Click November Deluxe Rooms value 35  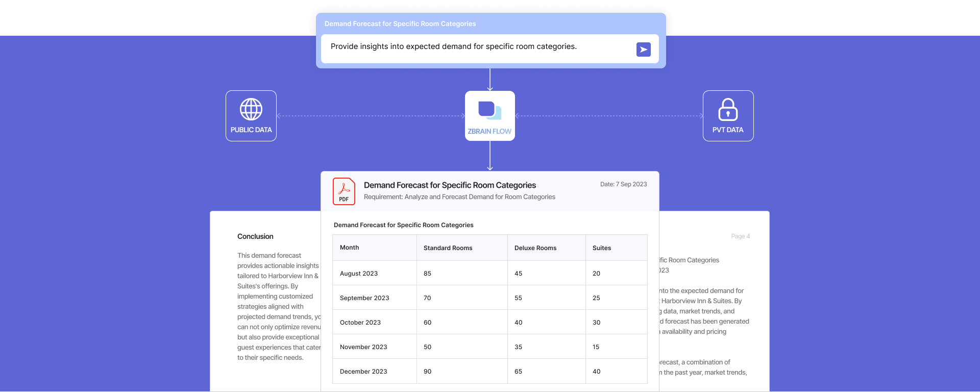point(518,347)
